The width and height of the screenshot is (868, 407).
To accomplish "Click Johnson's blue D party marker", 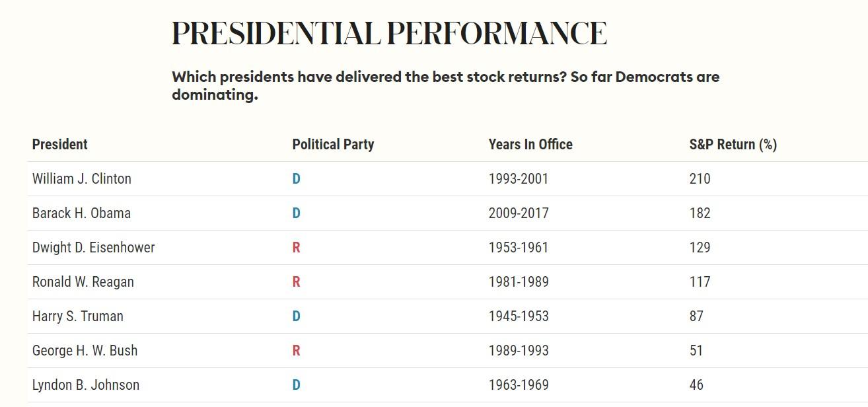I will click(296, 385).
